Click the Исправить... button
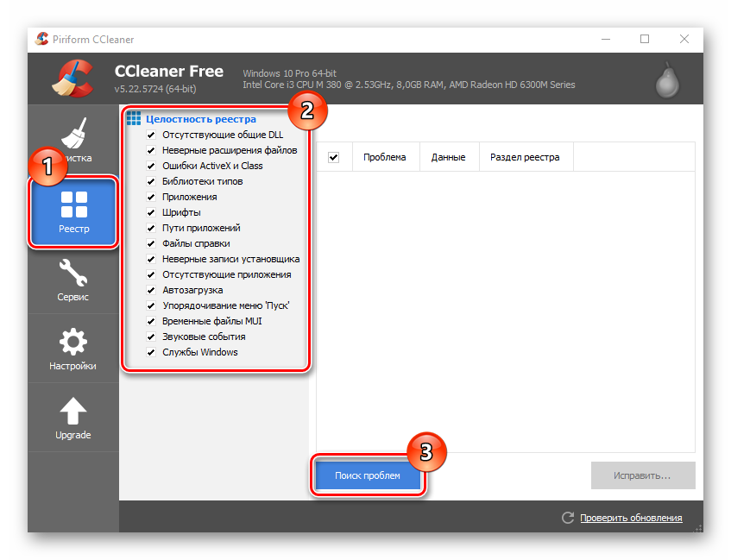 coord(643,475)
